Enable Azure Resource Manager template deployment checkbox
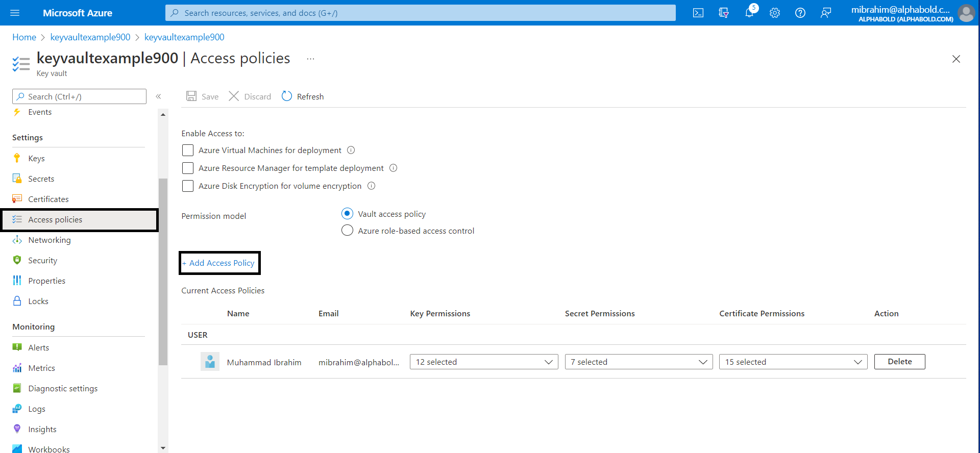 (188, 168)
